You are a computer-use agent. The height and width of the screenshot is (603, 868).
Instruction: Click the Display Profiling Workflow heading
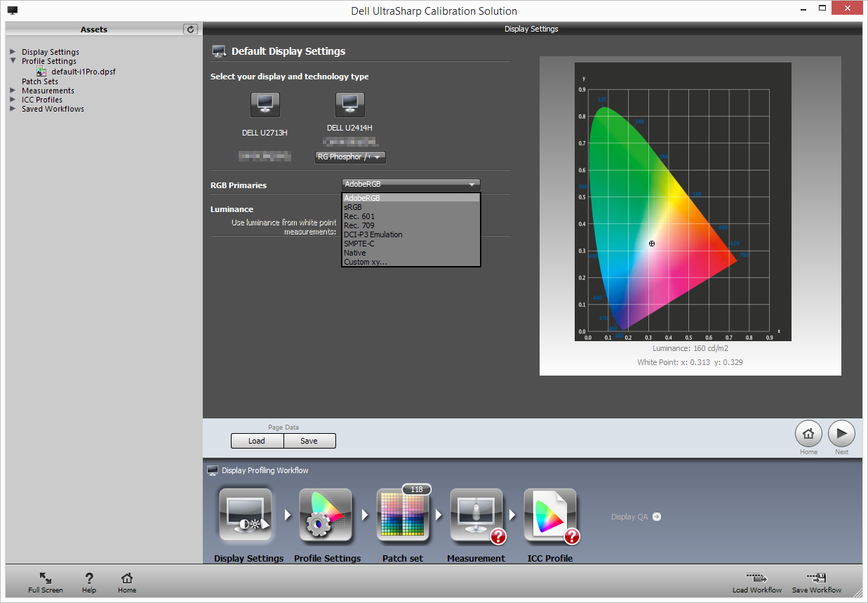(x=265, y=470)
